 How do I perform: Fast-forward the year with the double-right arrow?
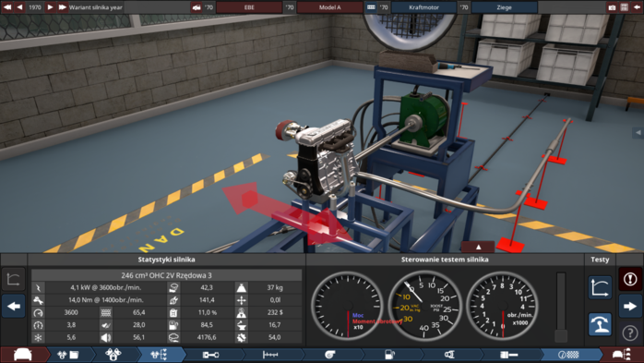click(x=62, y=7)
